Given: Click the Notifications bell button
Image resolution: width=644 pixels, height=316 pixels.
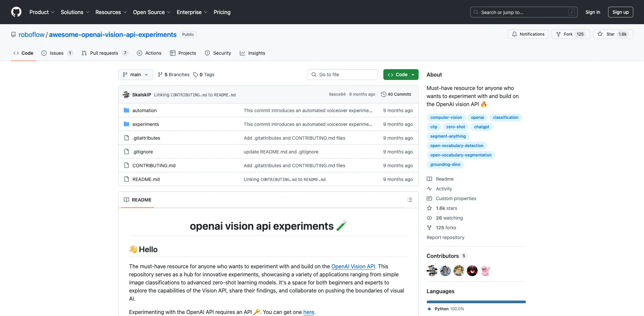Looking at the screenshot, I should [528, 34].
